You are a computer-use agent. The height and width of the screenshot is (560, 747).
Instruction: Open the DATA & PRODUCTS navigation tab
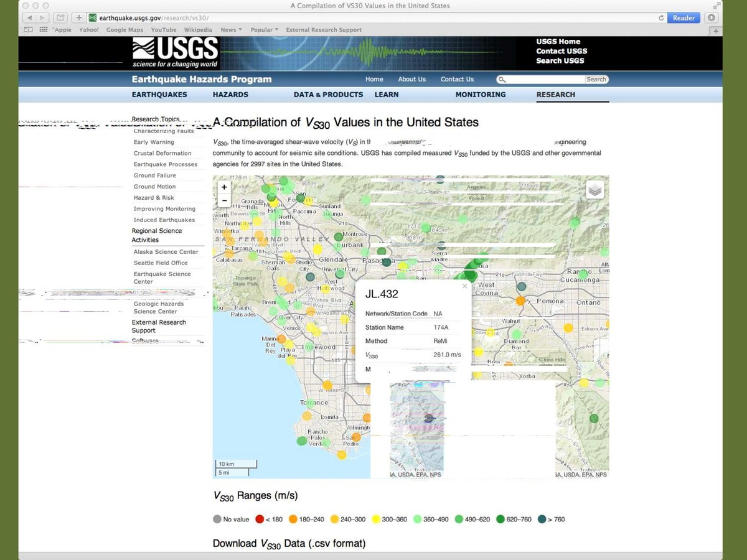(x=328, y=95)
